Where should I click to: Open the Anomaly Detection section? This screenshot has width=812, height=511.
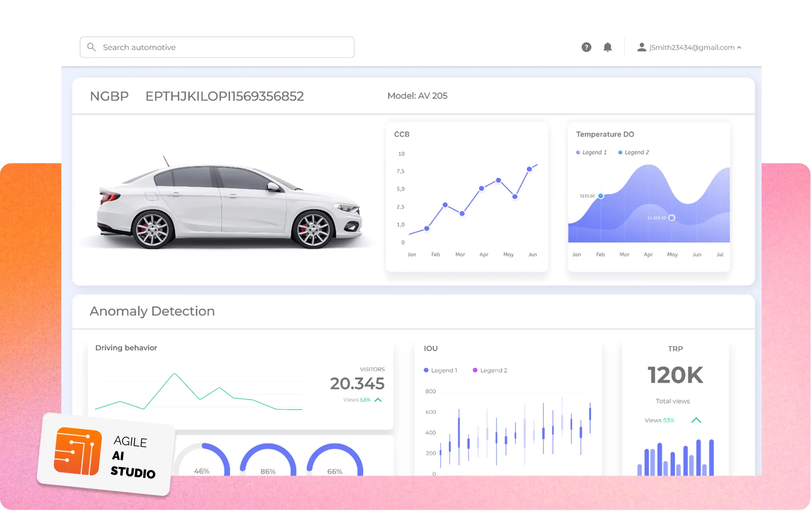tap(152, 311)
